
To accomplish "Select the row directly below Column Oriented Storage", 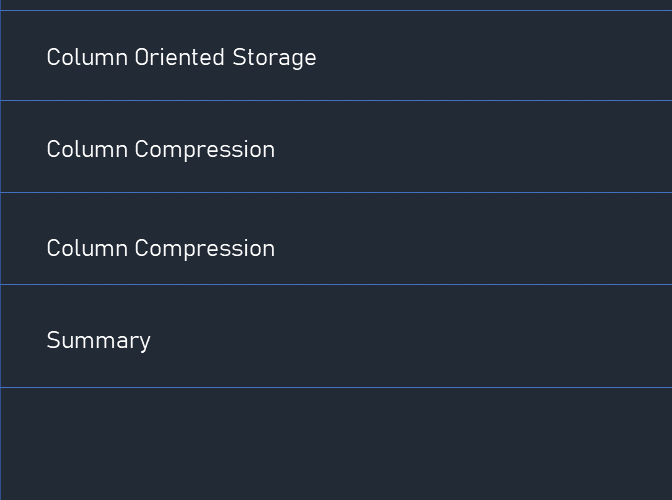I will (336, 147).
